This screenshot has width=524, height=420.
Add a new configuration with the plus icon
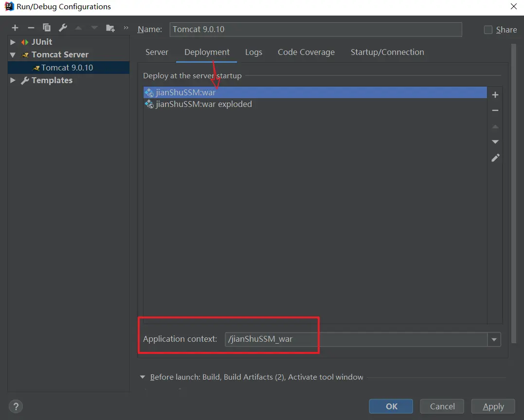tap(15, 28)
